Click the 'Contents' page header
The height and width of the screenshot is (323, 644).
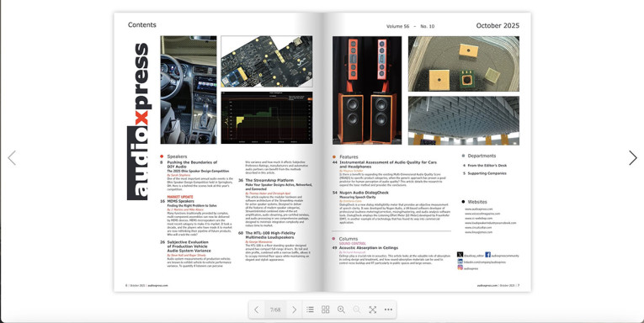(142, 24)
